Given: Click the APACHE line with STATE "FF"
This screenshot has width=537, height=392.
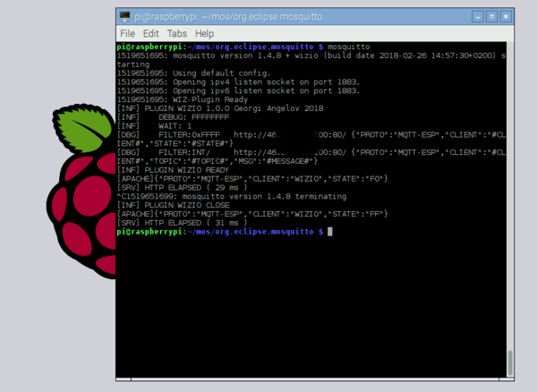Looking at the screenshot, I should pyautogui.click(x=252, y=214).
